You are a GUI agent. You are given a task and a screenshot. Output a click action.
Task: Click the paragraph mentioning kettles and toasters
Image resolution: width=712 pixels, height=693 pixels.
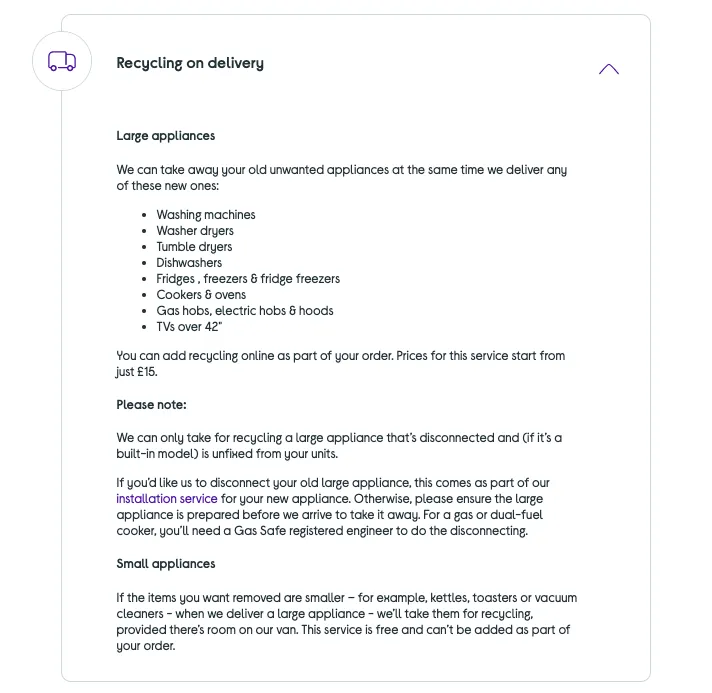(x=346, y=622)
